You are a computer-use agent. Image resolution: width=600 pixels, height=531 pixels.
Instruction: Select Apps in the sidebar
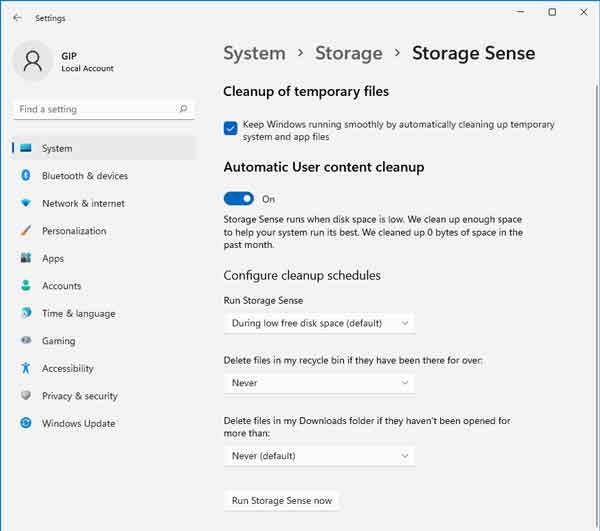coord(104,258)
